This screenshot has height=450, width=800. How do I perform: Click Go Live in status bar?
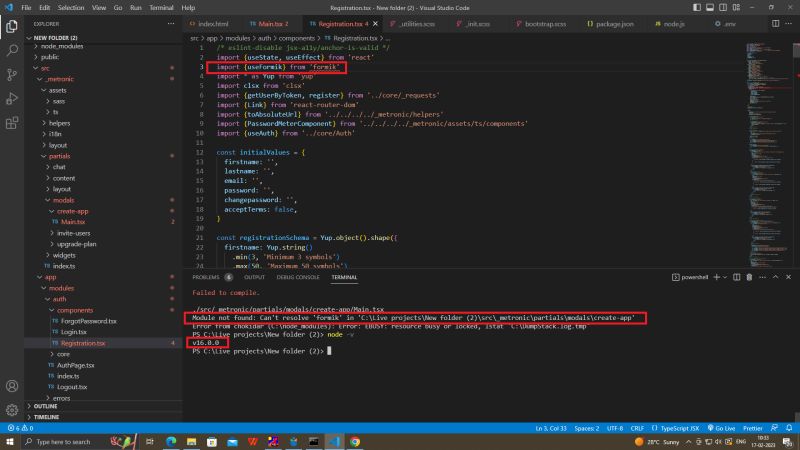[721, 428]
